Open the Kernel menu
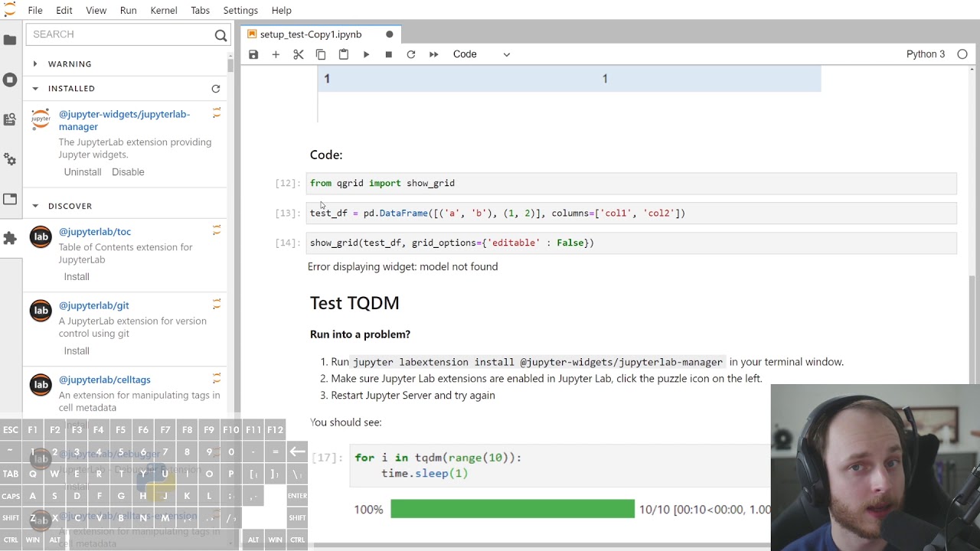This screenshot has width=980, height=551. [x=164, y=10]
